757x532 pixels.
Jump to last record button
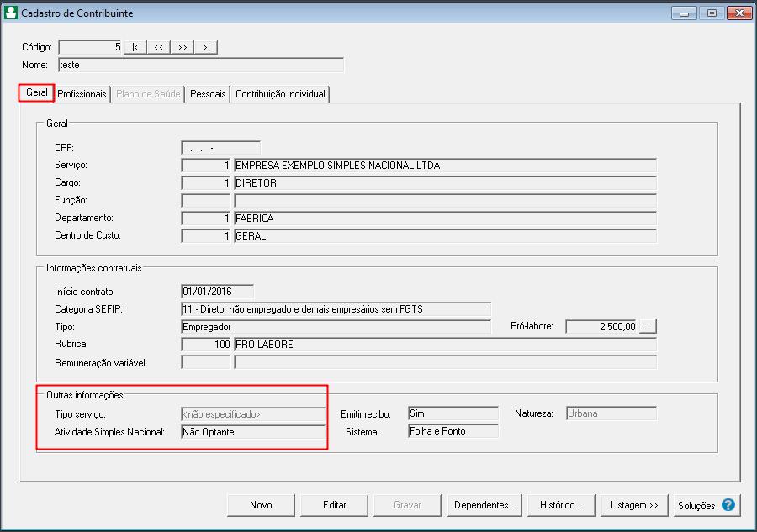206,47
